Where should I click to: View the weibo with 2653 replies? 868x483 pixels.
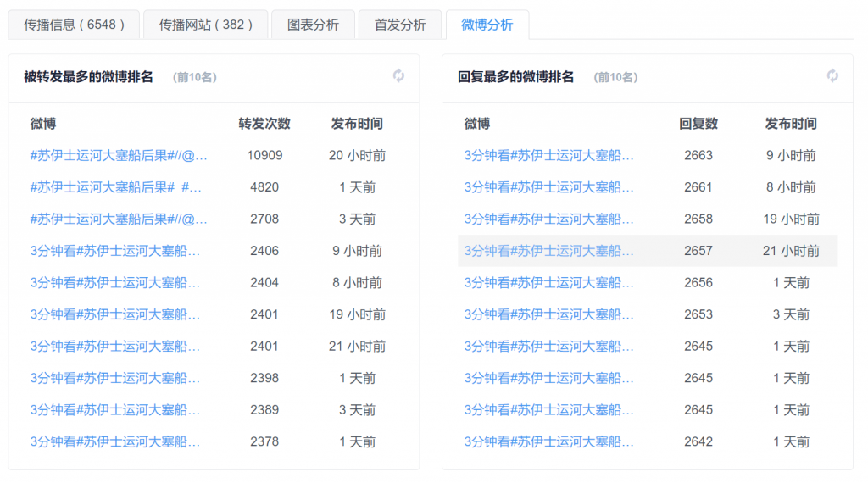(549, 314)
